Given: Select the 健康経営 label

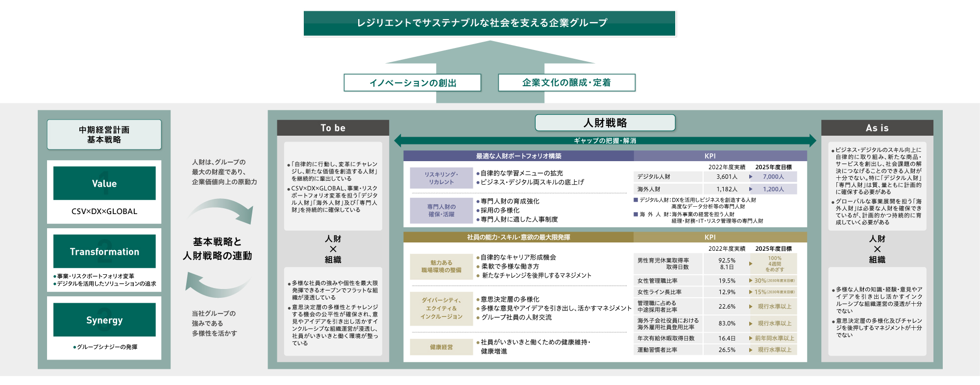Looking at the screenshot, I should tap(441, 347).
